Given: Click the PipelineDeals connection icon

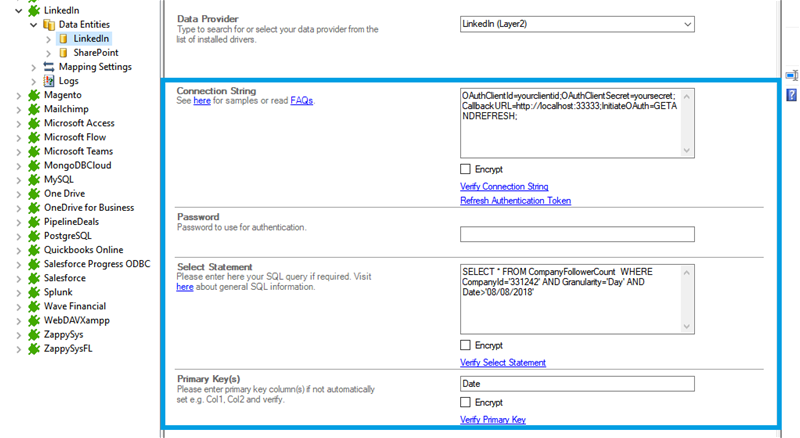Looking at the screenshot, I should (x=34, y=222).
